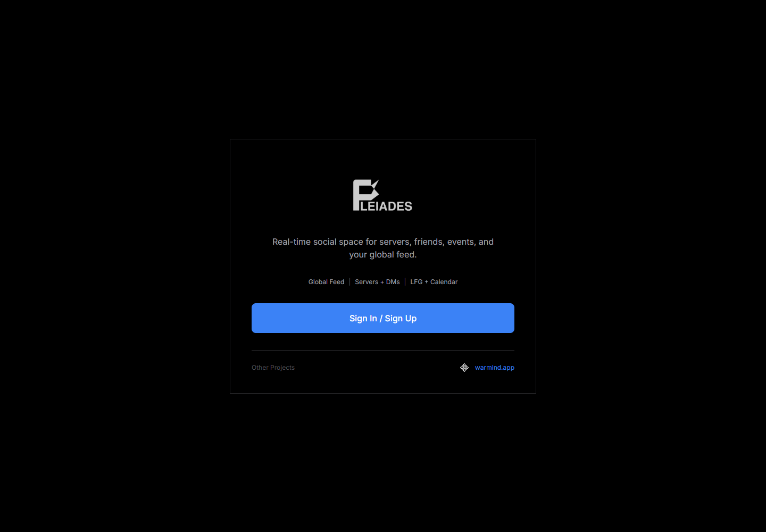The image size is (766, 532).
Task: Click the words Sign In on blue button
Action: (x=363, y=318)
